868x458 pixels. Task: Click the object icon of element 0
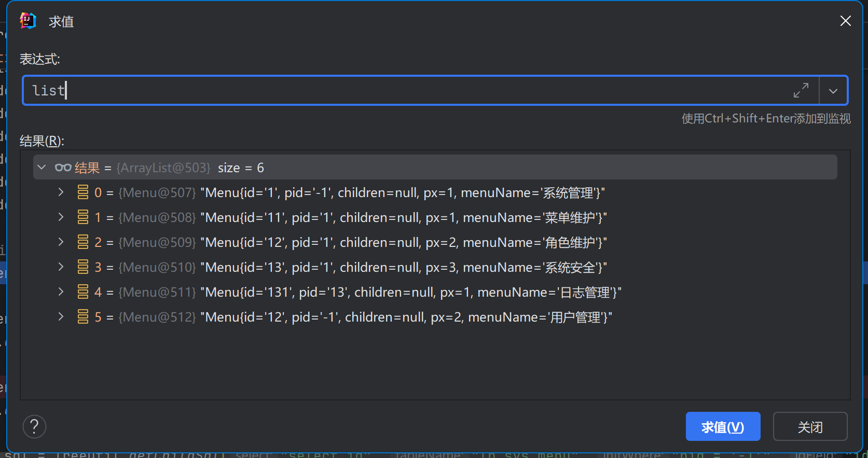(x=83, y=192)
